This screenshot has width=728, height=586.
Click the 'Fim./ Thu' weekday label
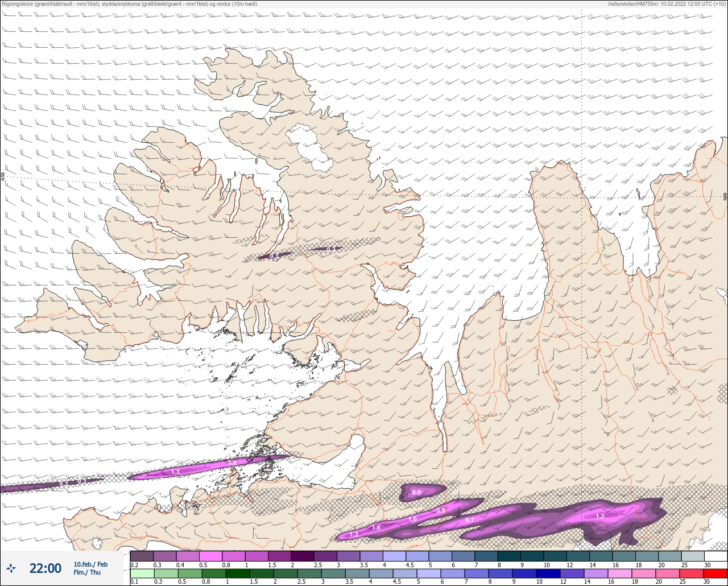[x=87, y=572]
